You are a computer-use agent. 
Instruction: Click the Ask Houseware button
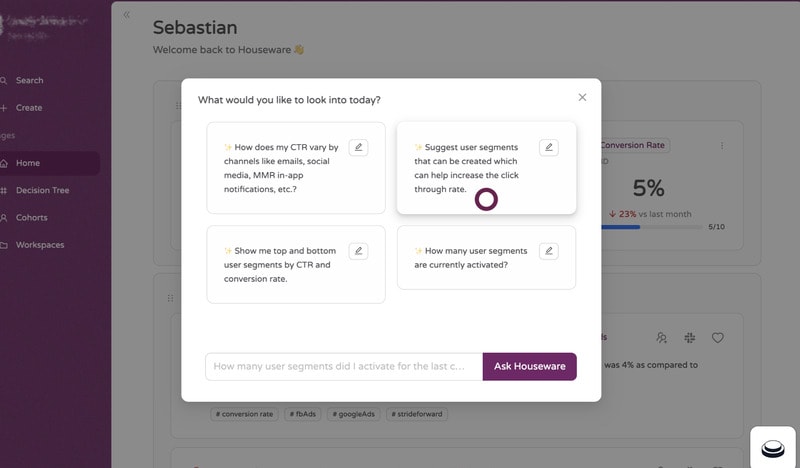pyautogui.click(x=529, y=366)
